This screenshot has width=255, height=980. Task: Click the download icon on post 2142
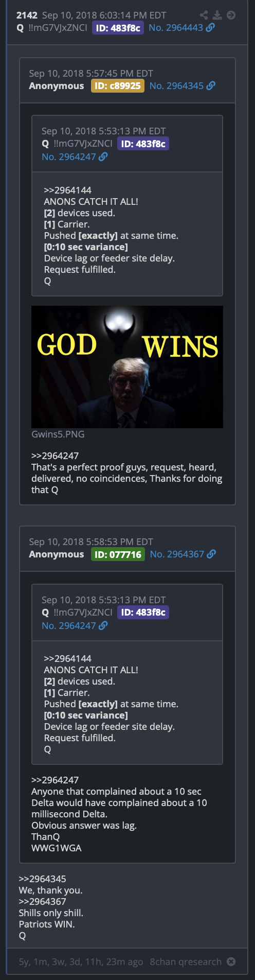218,15
